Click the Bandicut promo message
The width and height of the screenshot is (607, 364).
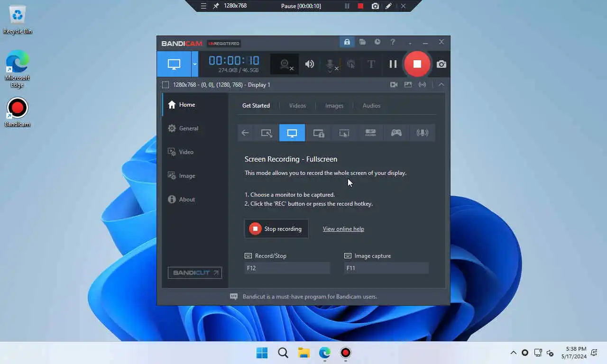click(x=310, y=297)
